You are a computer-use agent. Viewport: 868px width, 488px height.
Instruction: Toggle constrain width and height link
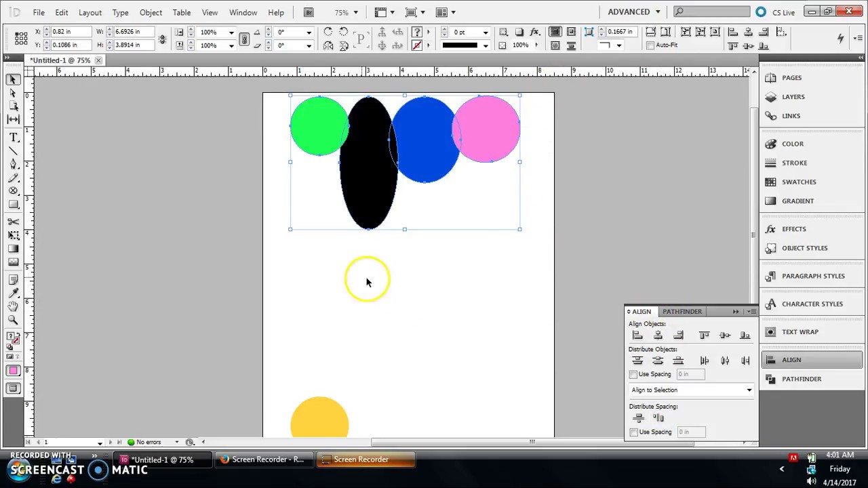tap(162, 39)
